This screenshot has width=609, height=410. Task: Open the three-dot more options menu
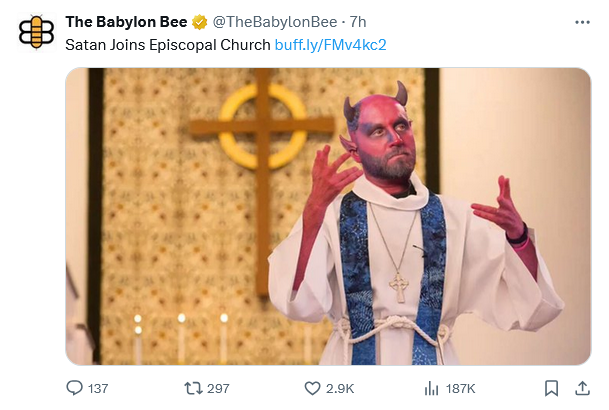582,22
